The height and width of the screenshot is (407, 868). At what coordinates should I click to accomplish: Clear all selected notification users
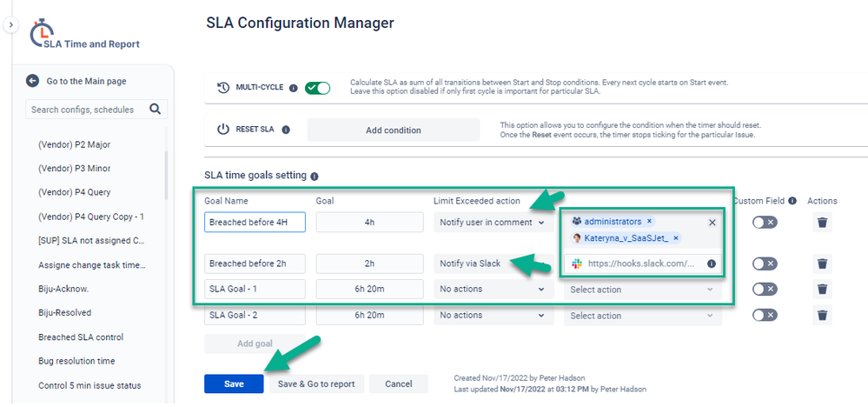tap(712, 222)
